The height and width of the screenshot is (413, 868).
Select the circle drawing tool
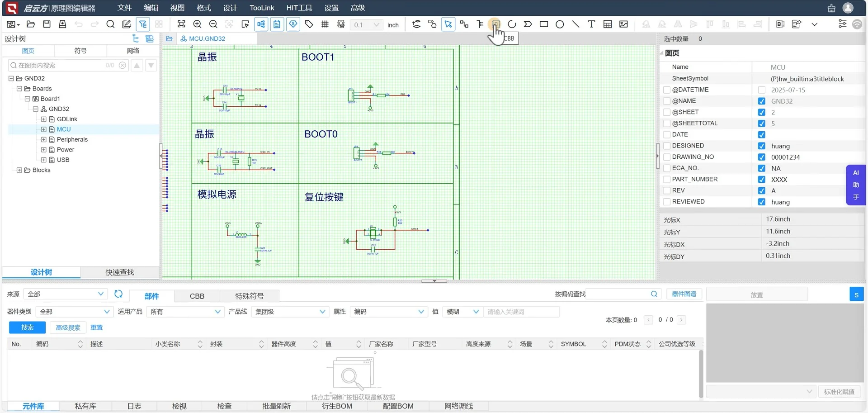(560, 24)
